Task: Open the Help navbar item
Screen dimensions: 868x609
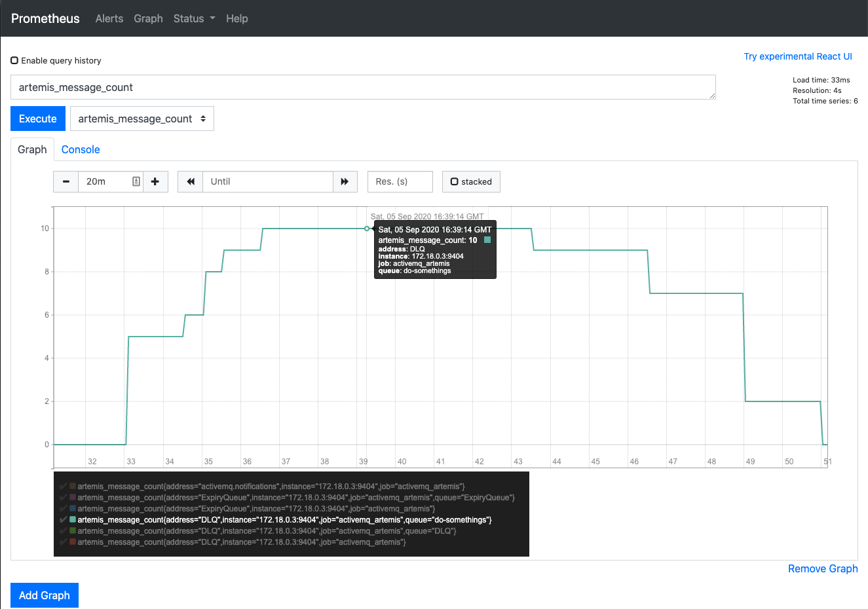Action: click(237, 18)
